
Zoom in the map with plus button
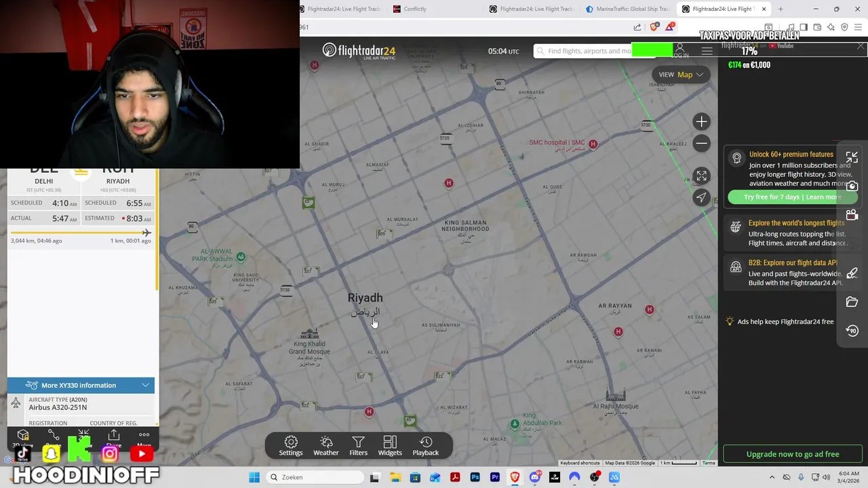point(701,122)
